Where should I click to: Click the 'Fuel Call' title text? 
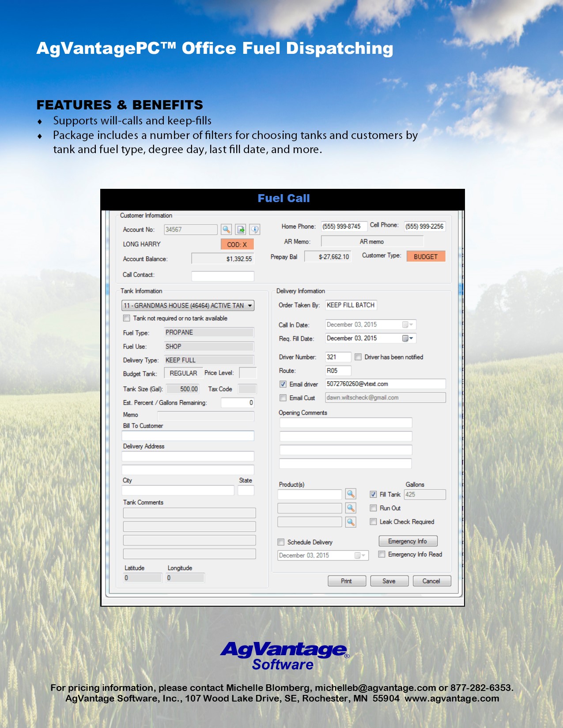(283, 199)
